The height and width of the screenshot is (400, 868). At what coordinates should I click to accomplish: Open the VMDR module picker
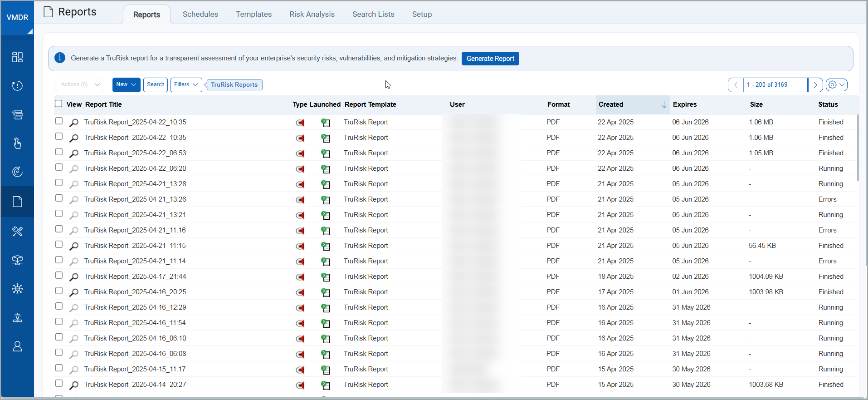tap(17, 18)
